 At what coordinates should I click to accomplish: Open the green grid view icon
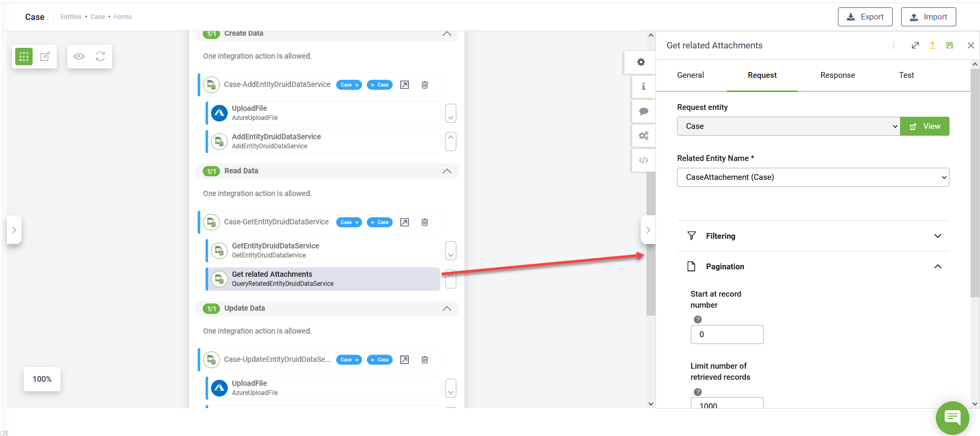click(24, 56)
